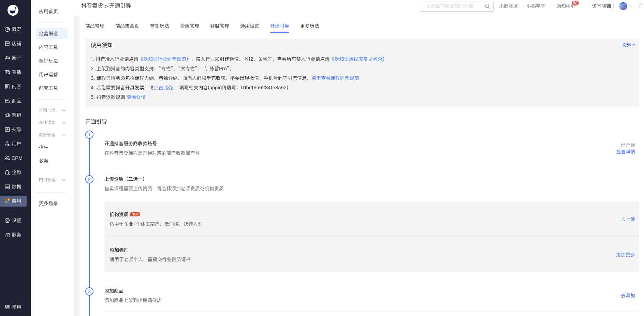Open 《泛知识行业运营规范》 link
The height and width of the screenshot is (316, 644).
pyautogui.click(x=165, y=59)
